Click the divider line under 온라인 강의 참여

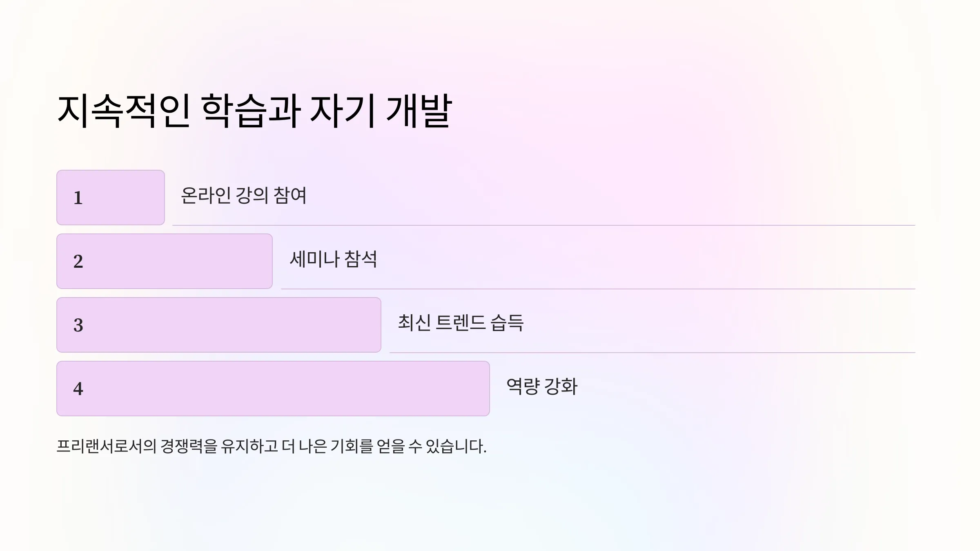click(543, 225)
